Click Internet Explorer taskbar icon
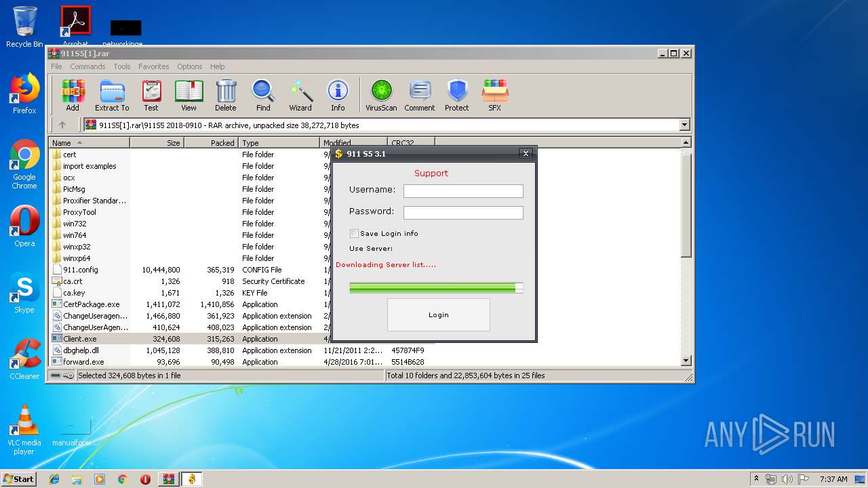Viewport: 868px width, 488px height. click(54, 479)
